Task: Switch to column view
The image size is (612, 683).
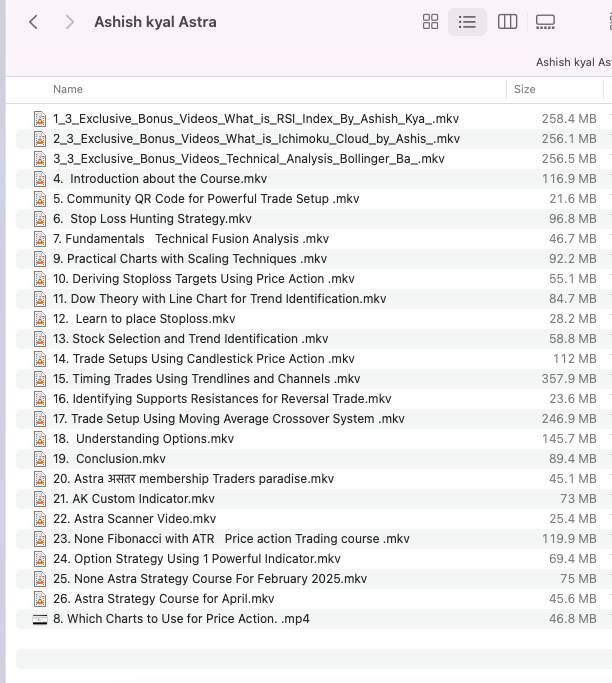Action: pos(507,22)
